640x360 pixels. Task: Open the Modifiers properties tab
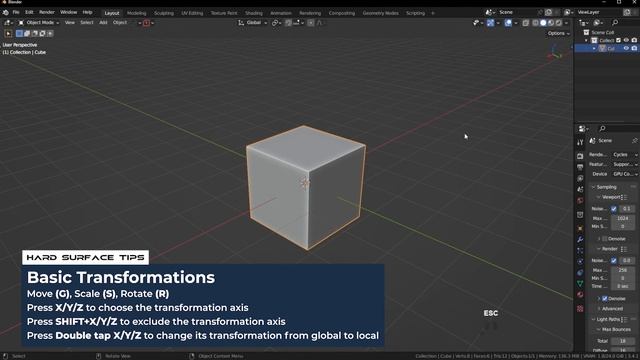(x=580, y=239)
